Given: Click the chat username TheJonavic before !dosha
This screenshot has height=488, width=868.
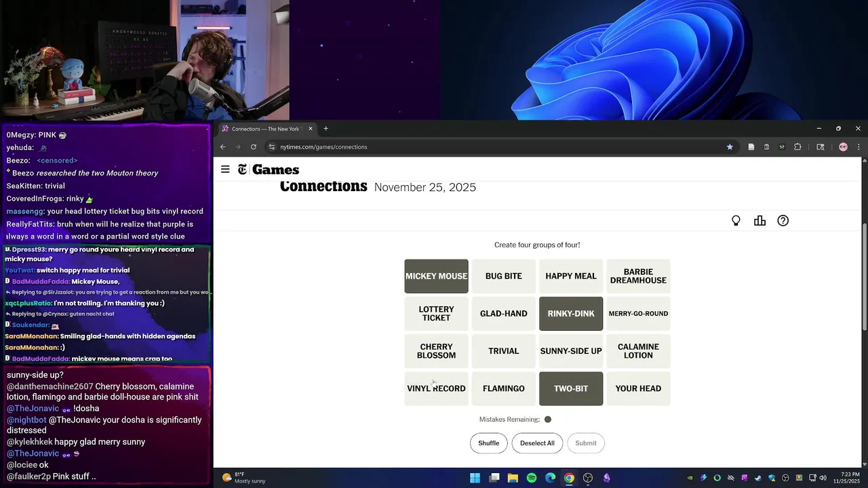Looking at the screenshot, I should [x=33, y=409].
